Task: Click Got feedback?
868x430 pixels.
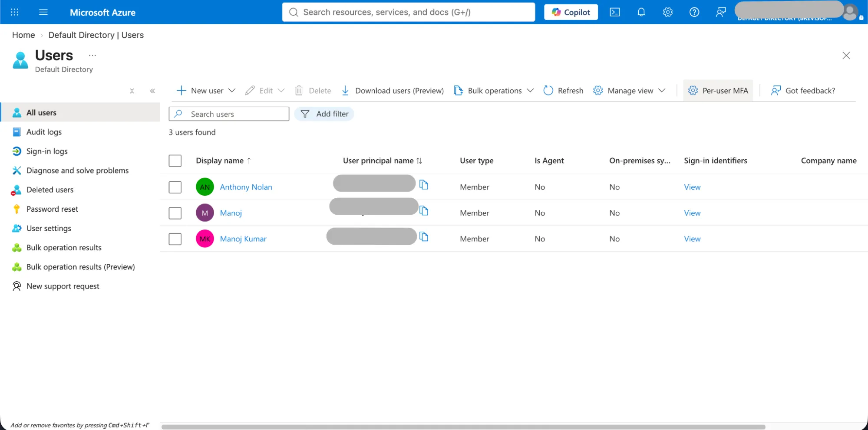Action: (x=803, y=91)
